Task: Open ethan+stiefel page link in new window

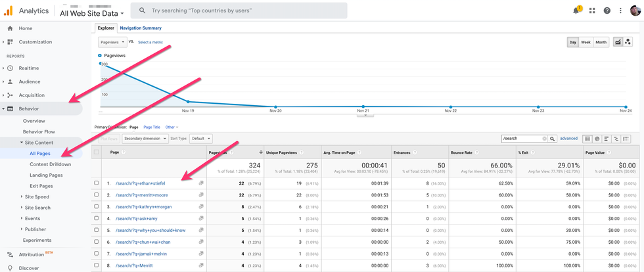Action: tap(201, 183)
